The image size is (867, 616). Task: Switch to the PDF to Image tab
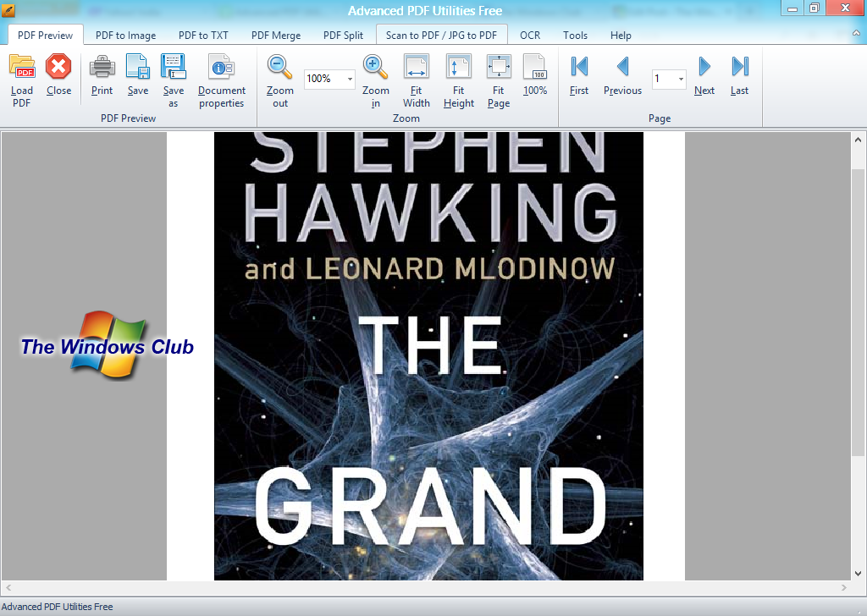pyautogui.click(x=125, y=36)
